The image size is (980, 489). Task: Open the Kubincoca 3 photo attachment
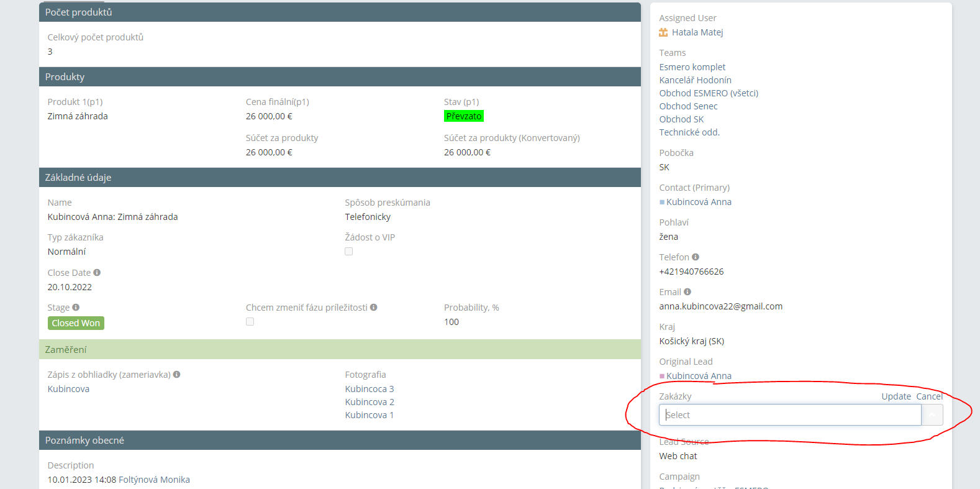370,389
